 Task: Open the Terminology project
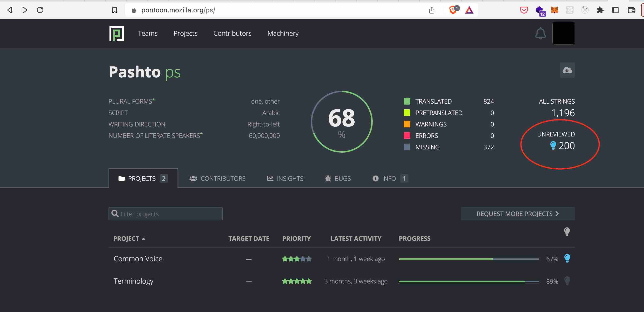coord(134,281)
